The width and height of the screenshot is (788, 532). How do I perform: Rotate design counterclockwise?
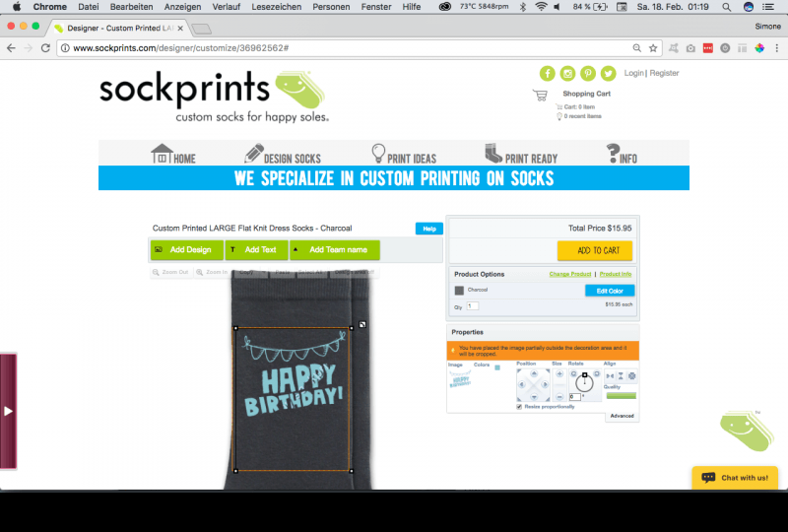573,373
